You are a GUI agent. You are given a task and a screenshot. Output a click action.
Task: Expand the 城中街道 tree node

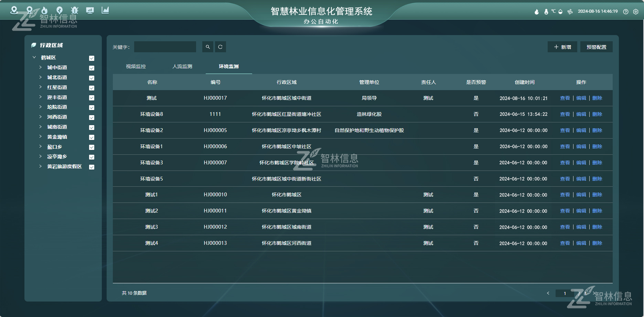point(40,67)
